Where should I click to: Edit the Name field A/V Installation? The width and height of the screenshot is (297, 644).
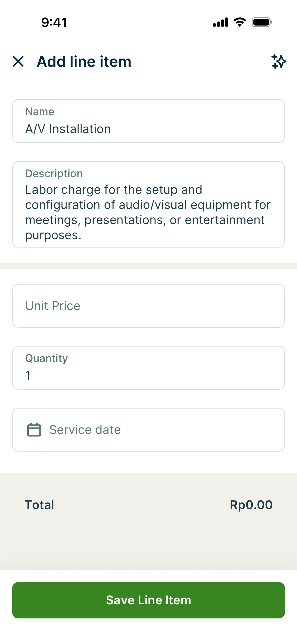click(x=148, y=129)
